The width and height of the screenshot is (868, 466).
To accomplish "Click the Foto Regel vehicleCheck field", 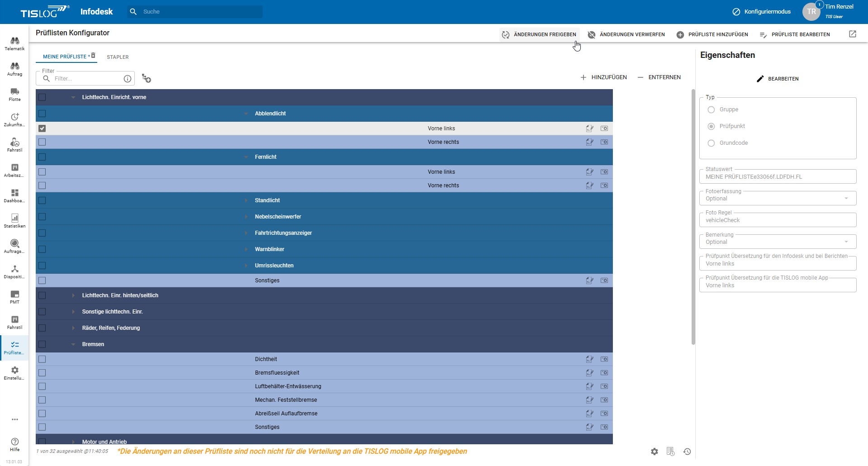I will [778, 220].
